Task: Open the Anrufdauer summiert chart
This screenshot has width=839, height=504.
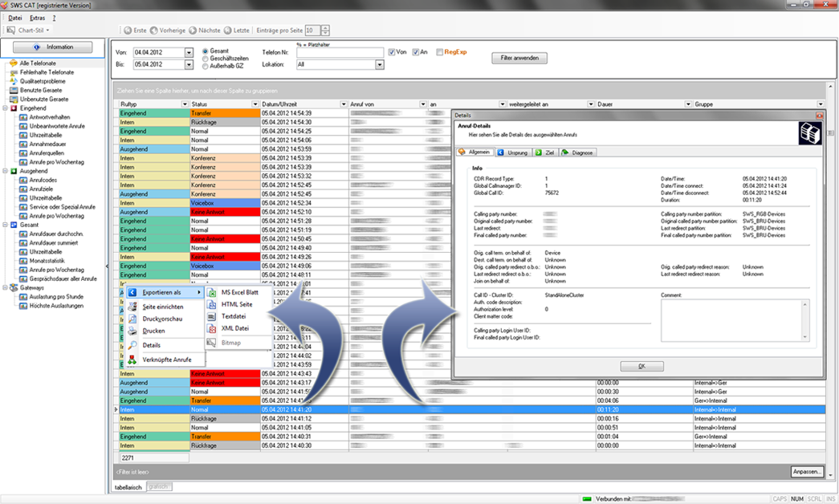Action: pyautogui.click(x=54, y=243)
